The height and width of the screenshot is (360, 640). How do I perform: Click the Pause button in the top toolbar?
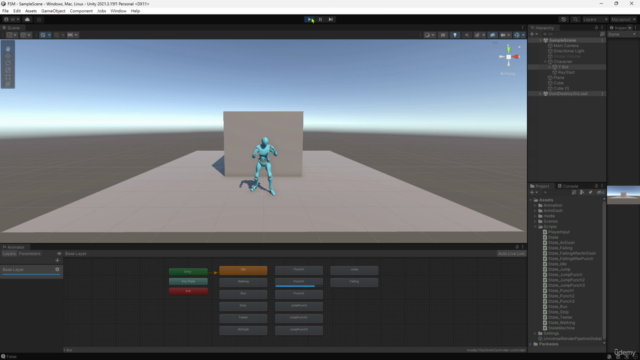click(x=320, y=19)
